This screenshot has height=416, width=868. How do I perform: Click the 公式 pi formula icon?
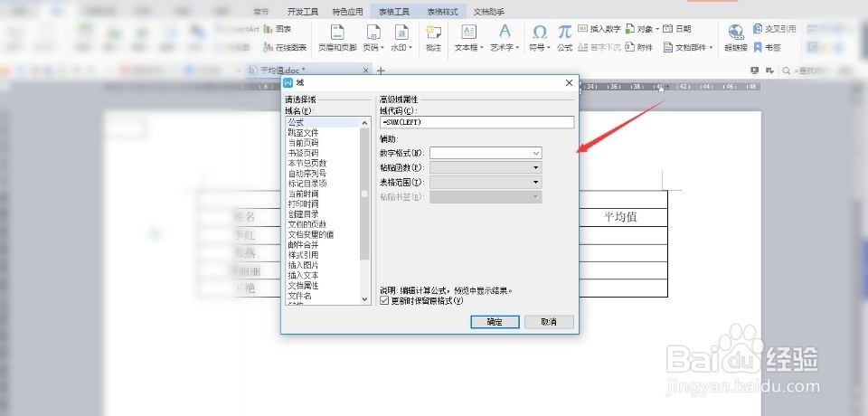(x=564, y=32)
